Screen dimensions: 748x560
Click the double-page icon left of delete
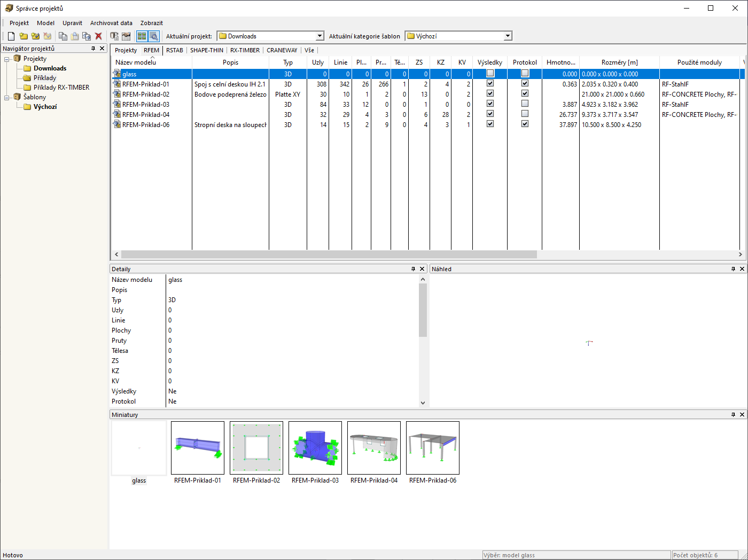click(x=87, y=36)
